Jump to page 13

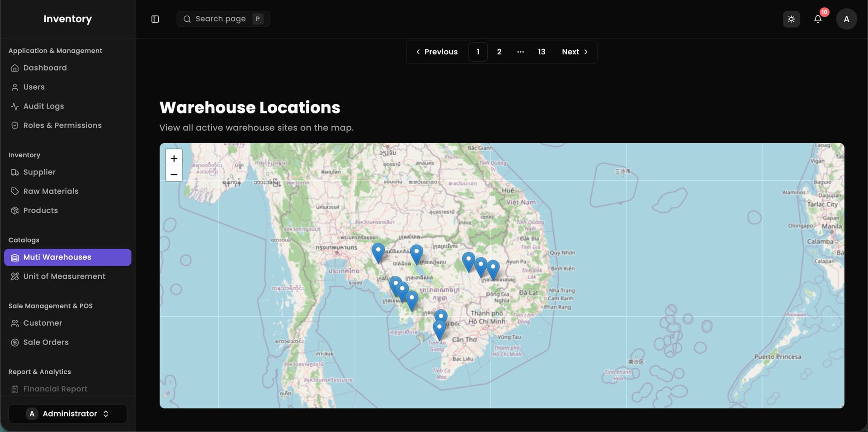542,52
